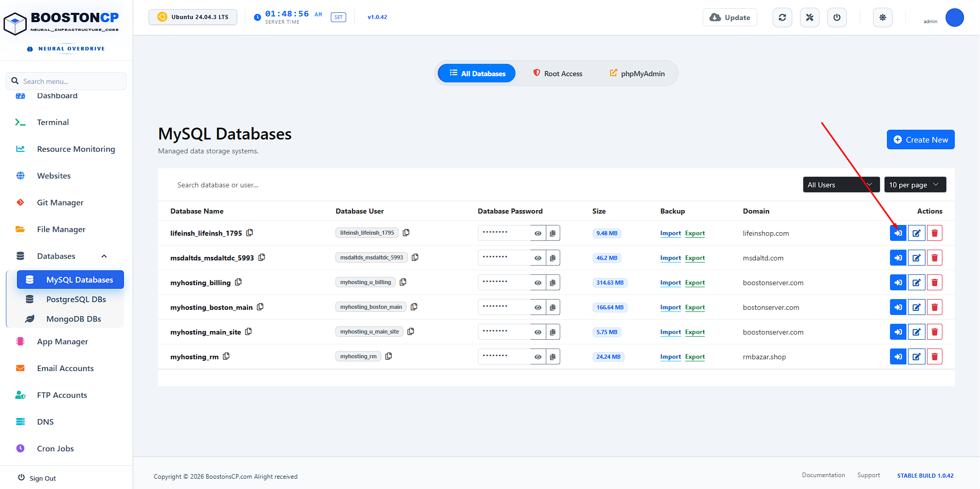Viewport: 980px width, 489px height.
Task: Export backup for myhosting_rm
Action: tap(694, 357)
